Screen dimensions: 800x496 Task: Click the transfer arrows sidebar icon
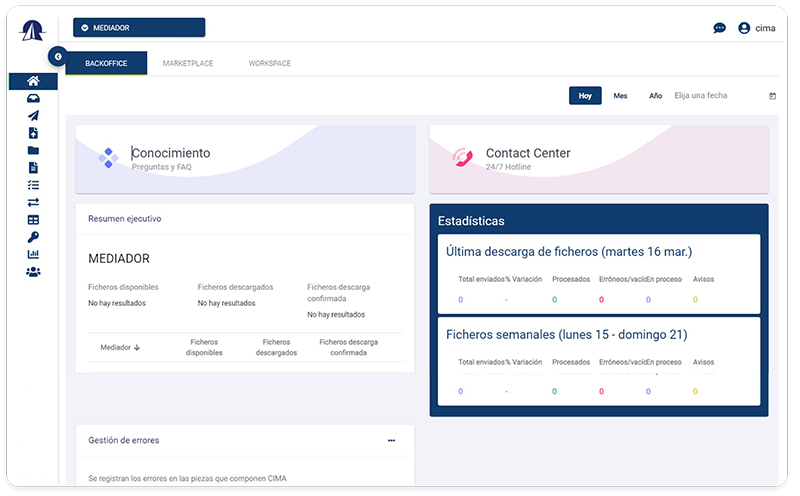pos(33,202)
